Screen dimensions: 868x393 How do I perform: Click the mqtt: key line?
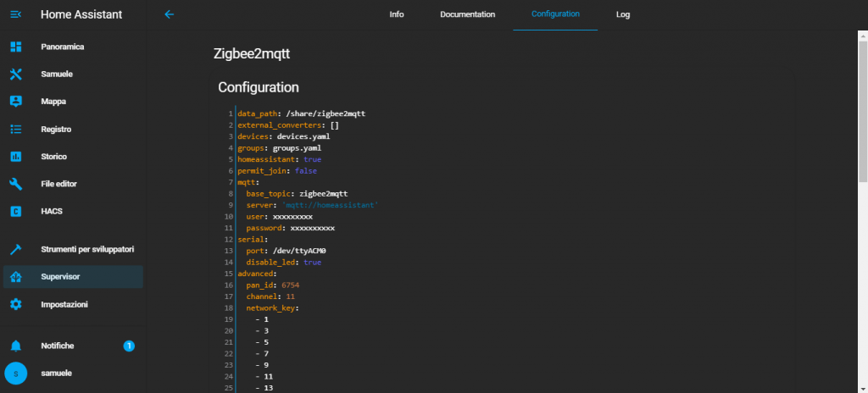tap(248, 182)
